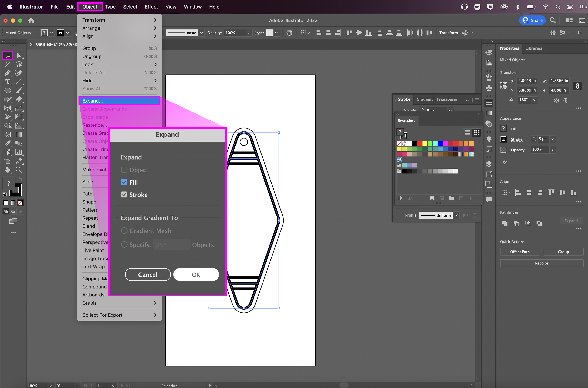Open the Opacity value dropdown in control bar
588x388 pixels.
point(249,33)
